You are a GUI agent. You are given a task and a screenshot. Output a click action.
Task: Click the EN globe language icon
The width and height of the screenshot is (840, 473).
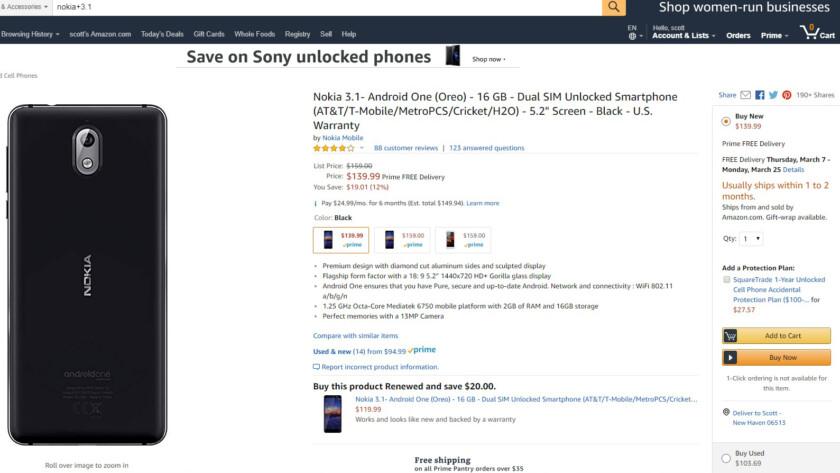634,32
